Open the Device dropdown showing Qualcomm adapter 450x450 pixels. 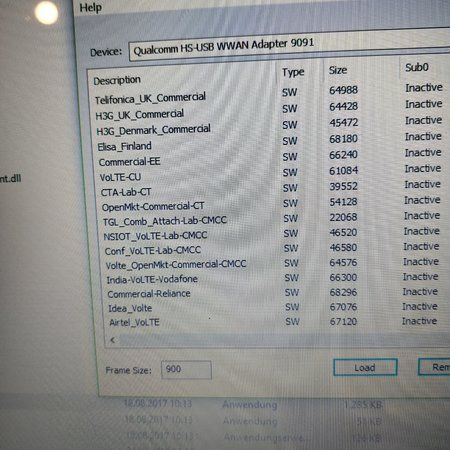(x=289, y=47)
